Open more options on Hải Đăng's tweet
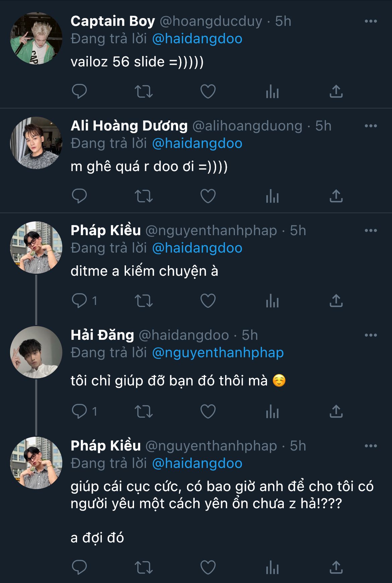 pos(371,335)
